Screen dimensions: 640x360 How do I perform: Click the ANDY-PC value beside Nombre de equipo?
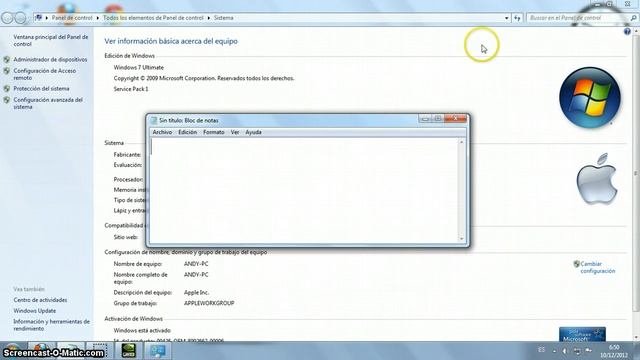[x=196, y=264]
